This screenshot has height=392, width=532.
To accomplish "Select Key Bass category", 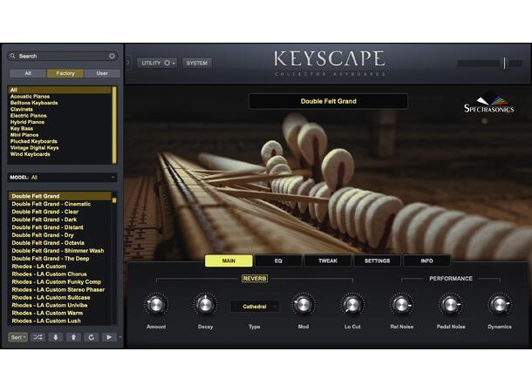I will coord(60,128).
